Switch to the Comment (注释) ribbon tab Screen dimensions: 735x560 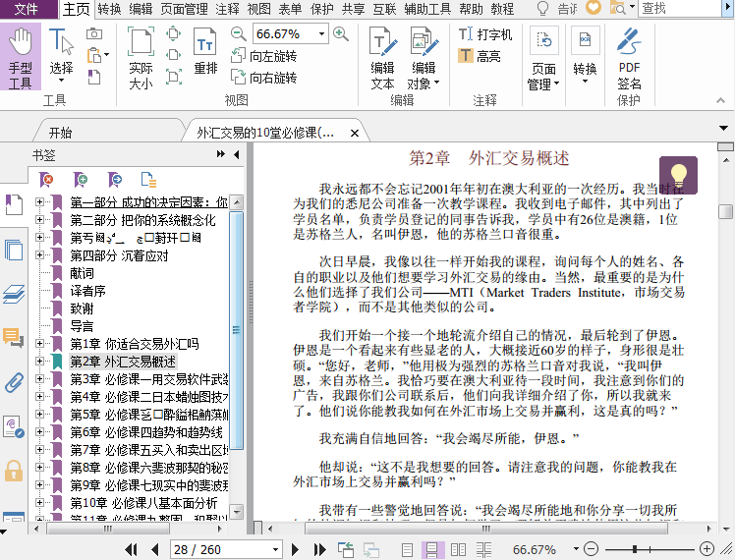click(x=227, y=9)
